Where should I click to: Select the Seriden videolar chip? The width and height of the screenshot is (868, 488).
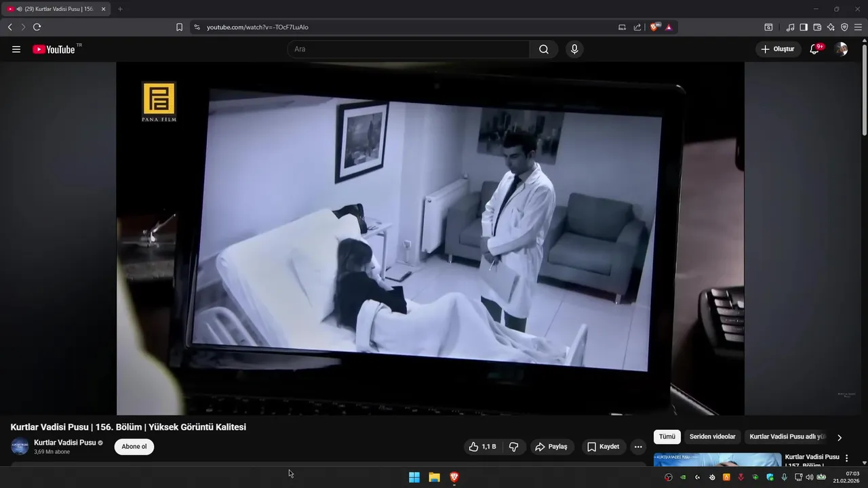(x=712, y=437)
